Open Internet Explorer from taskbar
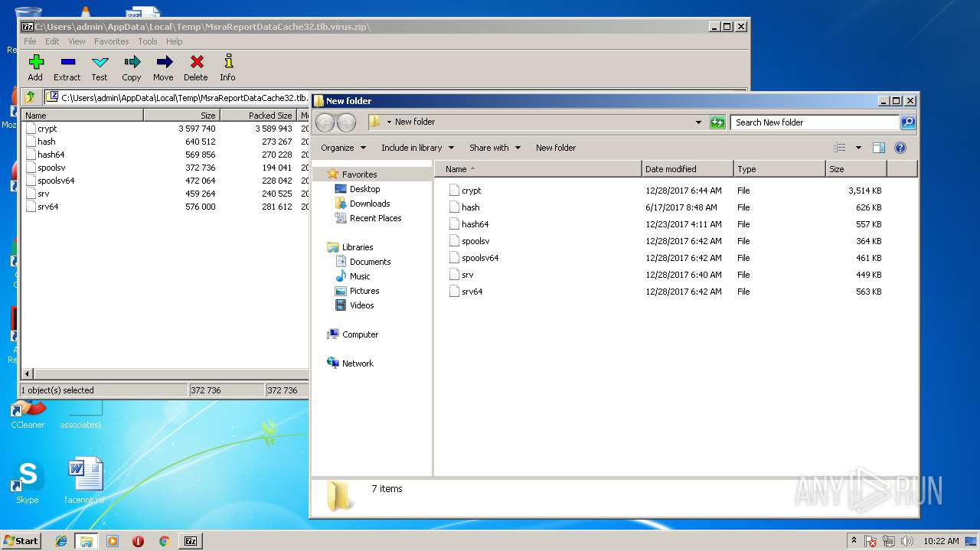Screen dimensions: 980x551 point(61,541)
